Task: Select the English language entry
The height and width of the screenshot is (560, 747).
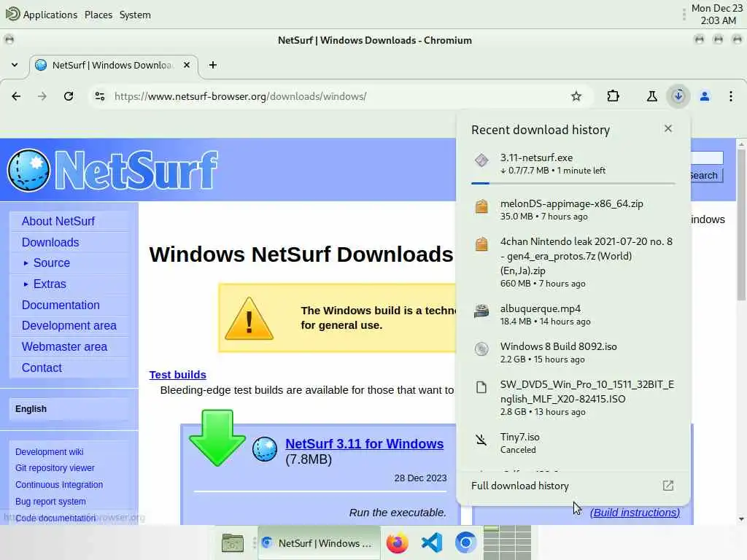Action: [x=31, y=409]
